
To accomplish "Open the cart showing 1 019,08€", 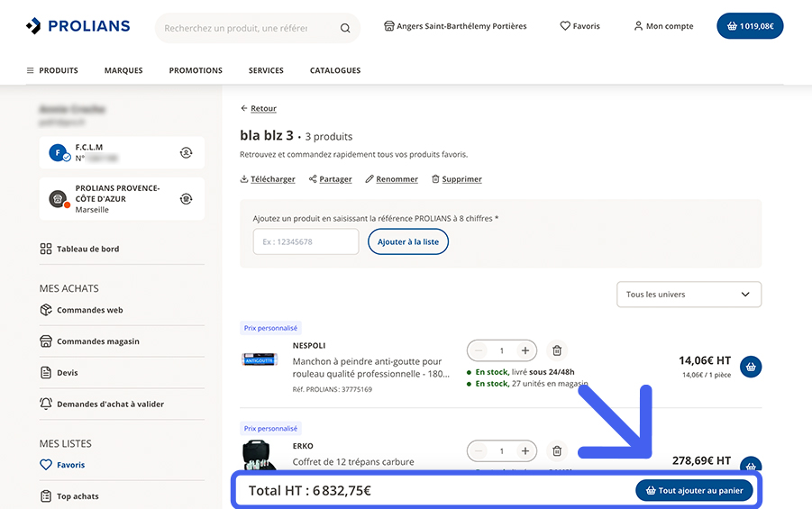I will tap(750, 26).
